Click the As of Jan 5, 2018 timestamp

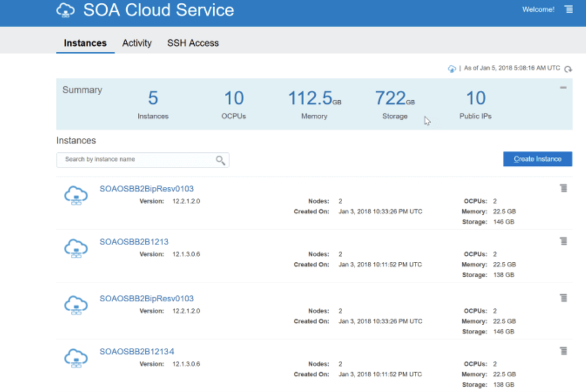tap(512, 68)
